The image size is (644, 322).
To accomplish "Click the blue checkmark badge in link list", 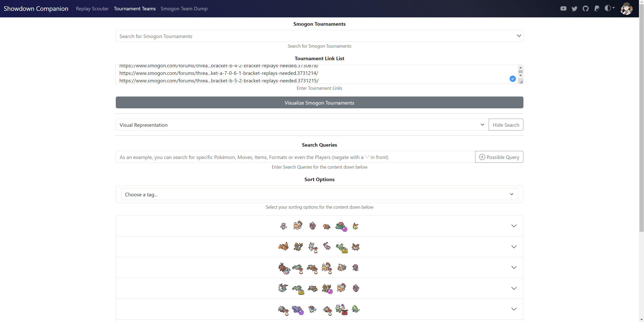I will (512, 79).
